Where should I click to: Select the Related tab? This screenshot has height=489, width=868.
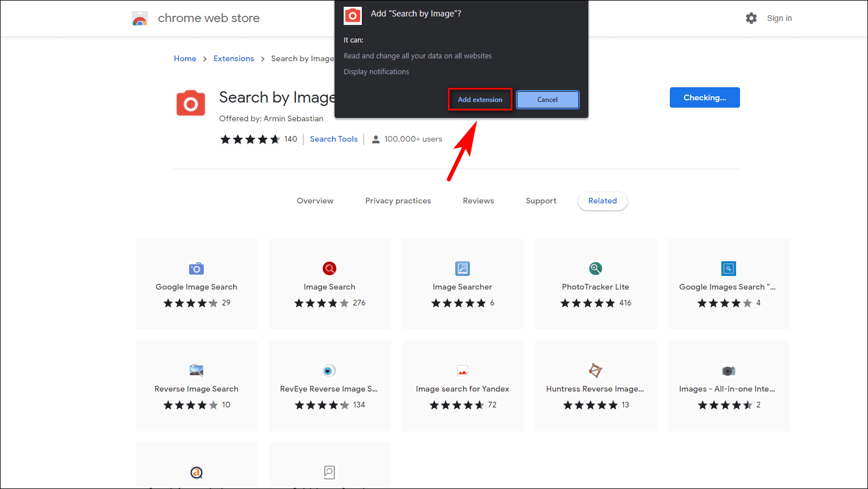[x=602, y=201]
